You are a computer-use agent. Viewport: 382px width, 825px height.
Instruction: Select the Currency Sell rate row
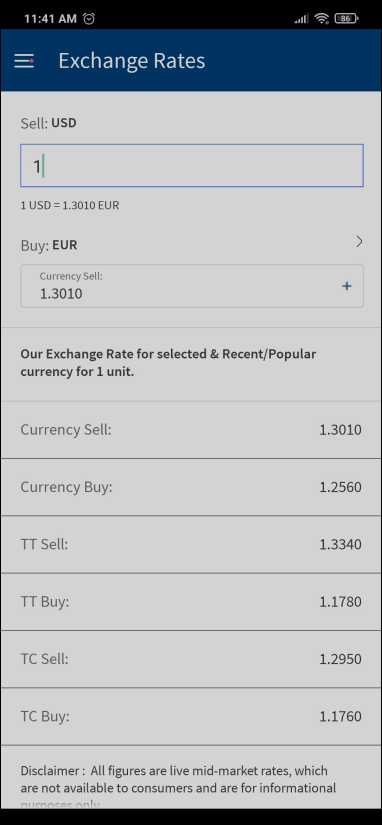[x=191, y=430]
